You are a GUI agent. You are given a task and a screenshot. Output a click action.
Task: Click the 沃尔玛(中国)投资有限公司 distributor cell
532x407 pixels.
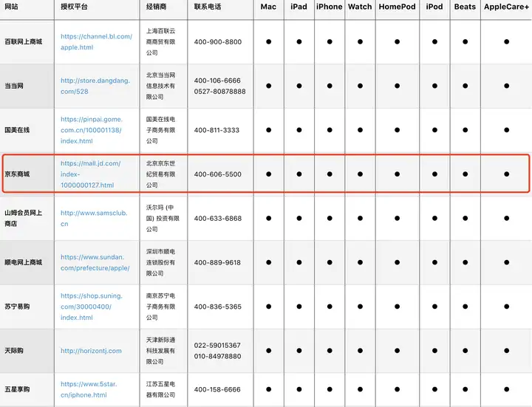(163, 218)
